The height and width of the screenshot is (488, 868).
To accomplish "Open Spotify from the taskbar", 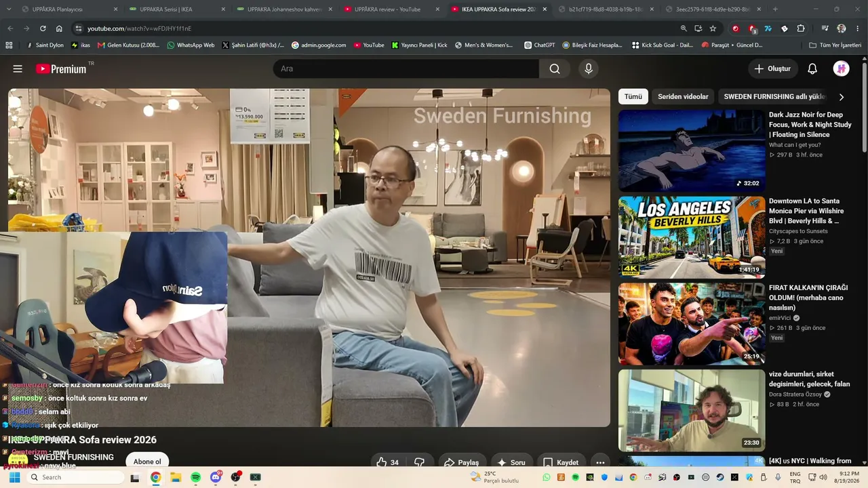I will point(195,477).
